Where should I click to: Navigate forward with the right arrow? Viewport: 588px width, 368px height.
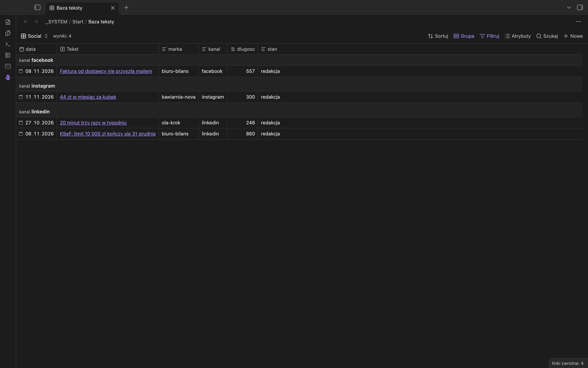coord(36,22)
